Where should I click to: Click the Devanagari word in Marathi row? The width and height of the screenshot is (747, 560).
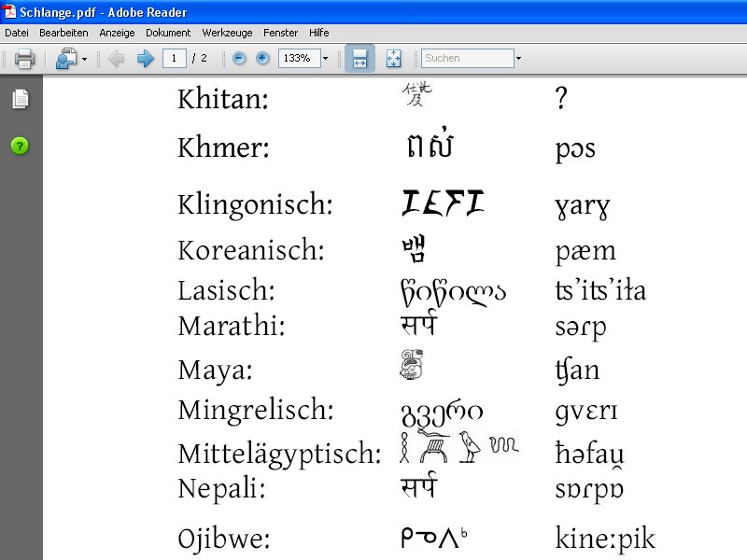(418, 322)
